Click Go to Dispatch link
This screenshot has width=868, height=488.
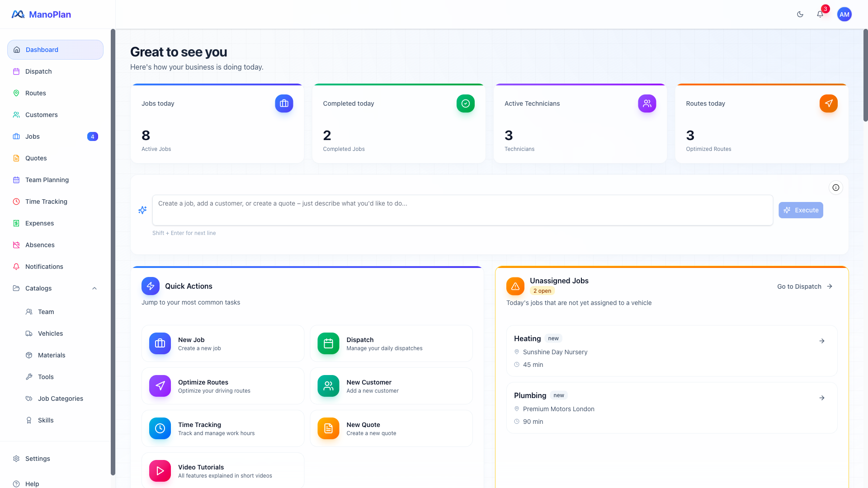point(804,286)
